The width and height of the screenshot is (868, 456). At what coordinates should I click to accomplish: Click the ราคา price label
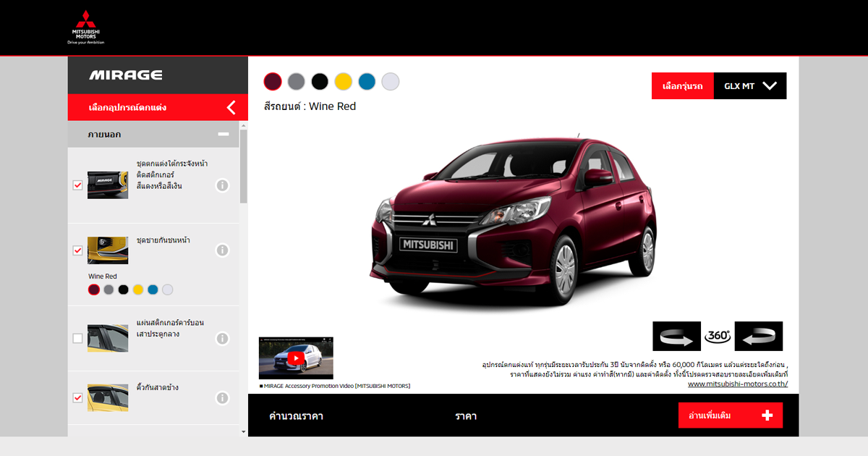466,416
